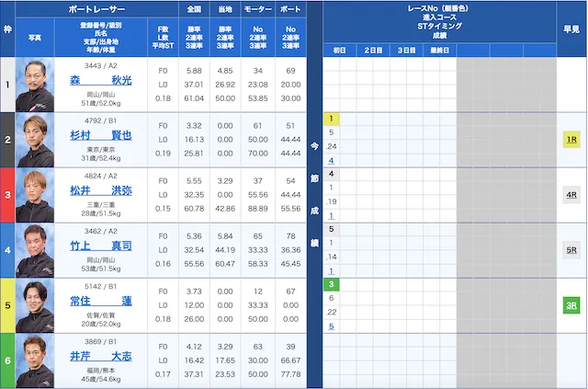This screenshot has width=588, height=389.
Task: Click frame number 6 green cell
Action: 7,360
